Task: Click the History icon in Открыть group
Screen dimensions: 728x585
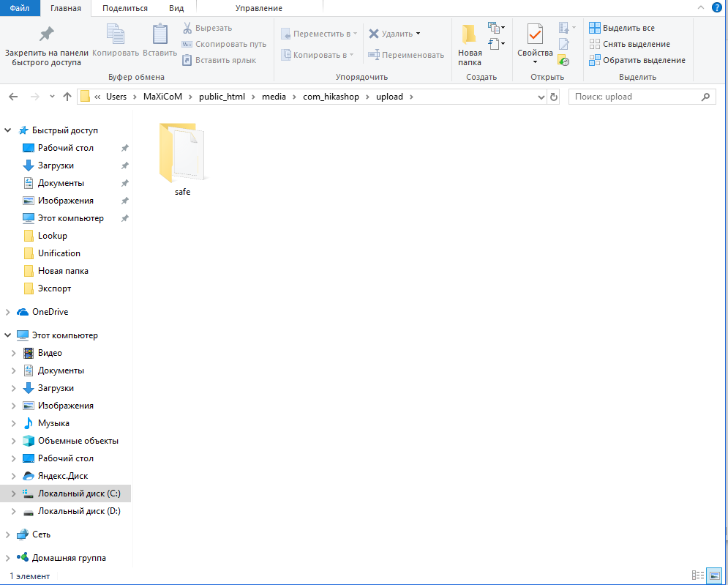Action: point(563,61)
